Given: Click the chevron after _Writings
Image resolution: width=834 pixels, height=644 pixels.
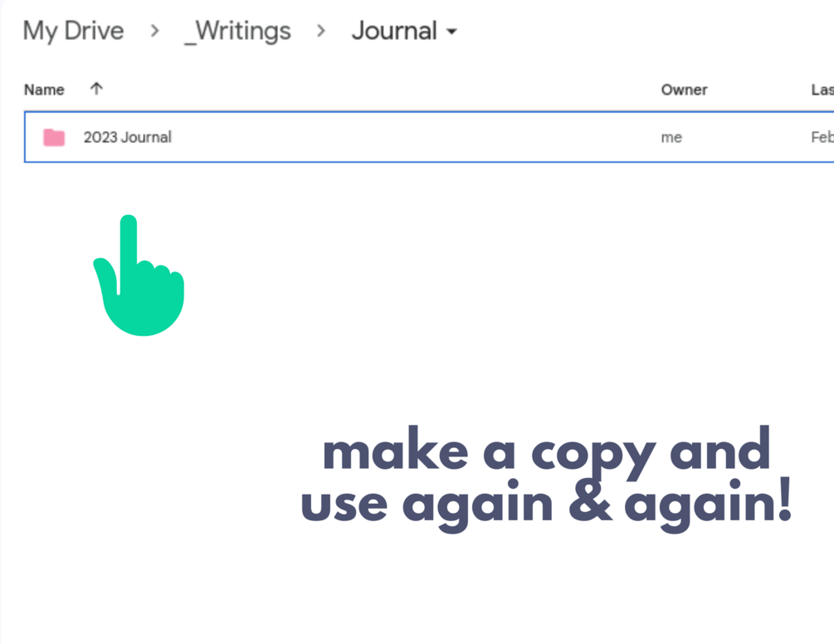Looking at the screenshot, I should 320,31.
